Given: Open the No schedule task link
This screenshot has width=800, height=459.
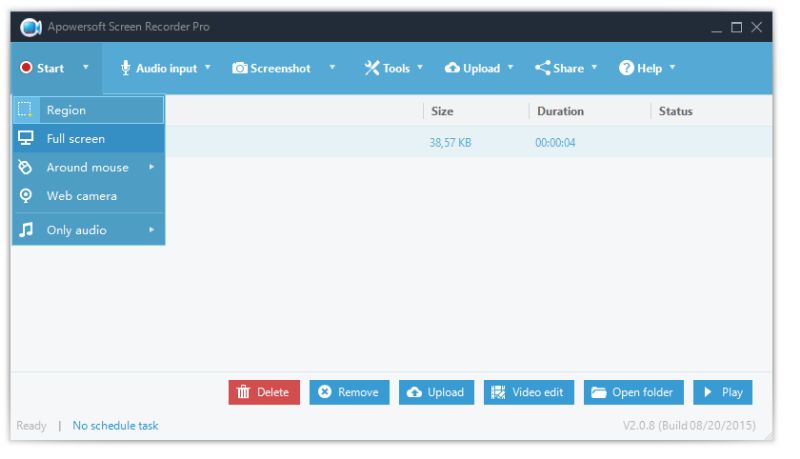Looking at the screenshot, I should [115, 425].
